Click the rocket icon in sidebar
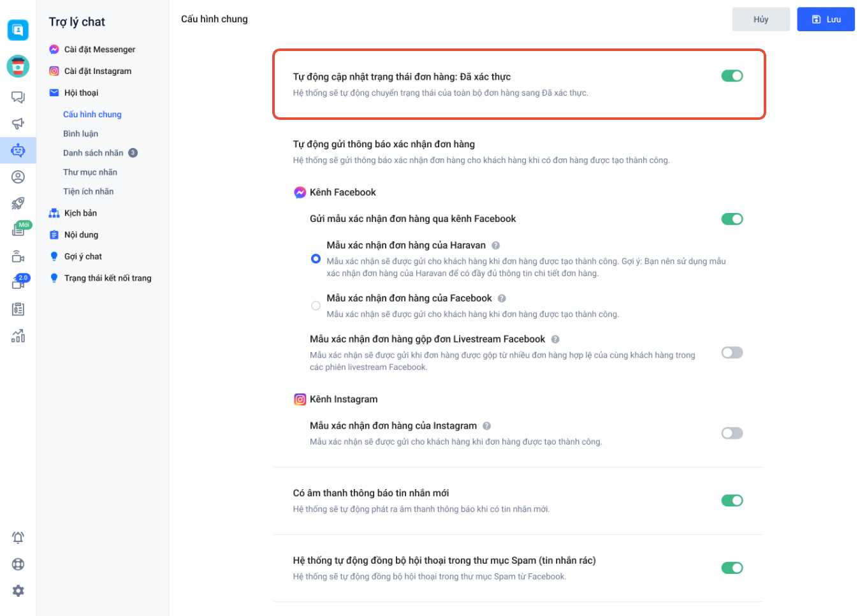The image size is (867, 616). (x=18, y=203)
